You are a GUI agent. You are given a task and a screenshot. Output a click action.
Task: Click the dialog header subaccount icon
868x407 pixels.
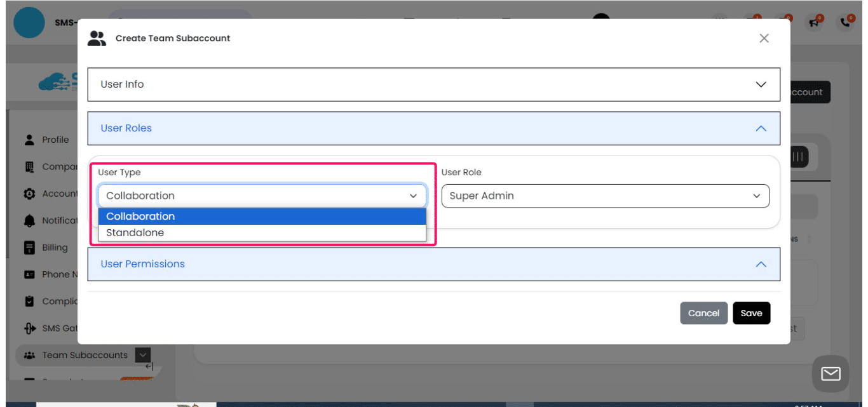point(97,38)
